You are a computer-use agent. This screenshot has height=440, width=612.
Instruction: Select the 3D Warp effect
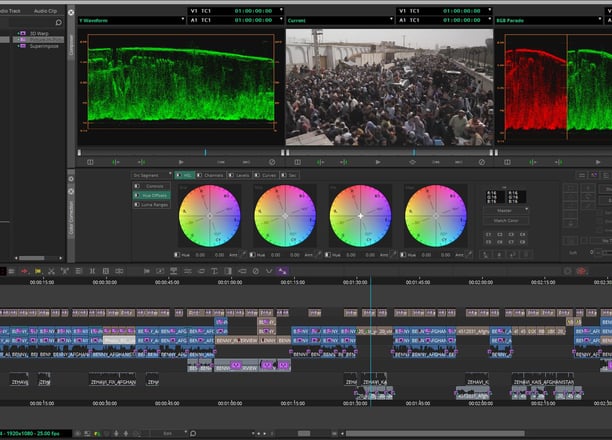coord(41,34)
